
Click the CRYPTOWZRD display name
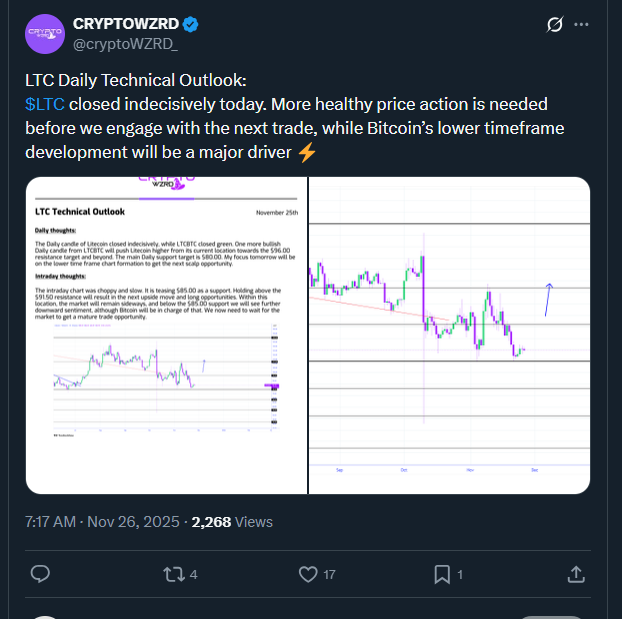(x=126, y=24)
